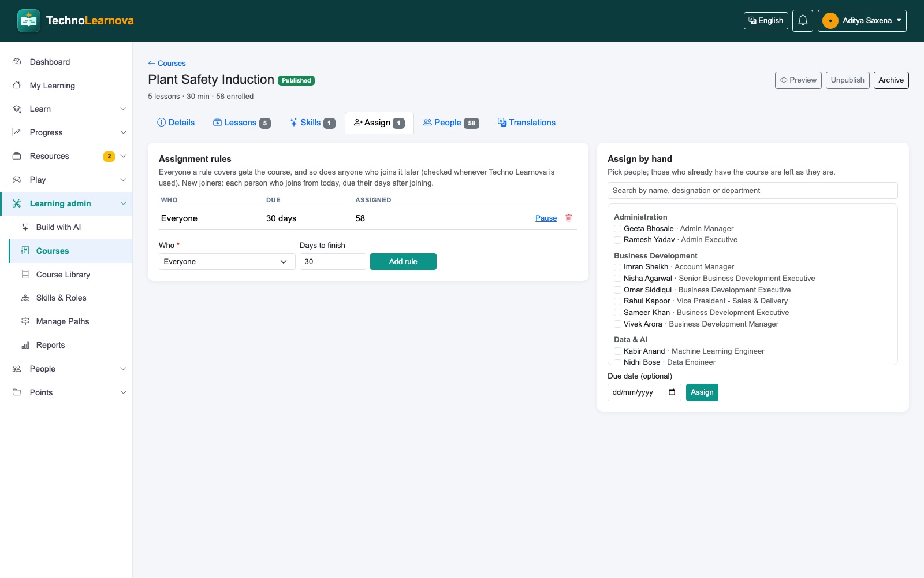The image size is (924, 578).
Task: Open the Translations tab
Action: coord(527,123)
